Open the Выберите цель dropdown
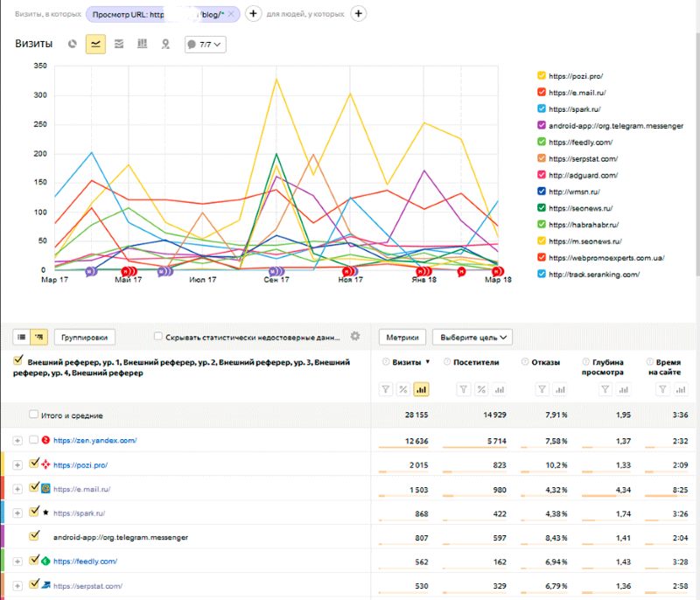Image resolution: width=700 pixels, height=600 pixels. click(472, 338)
